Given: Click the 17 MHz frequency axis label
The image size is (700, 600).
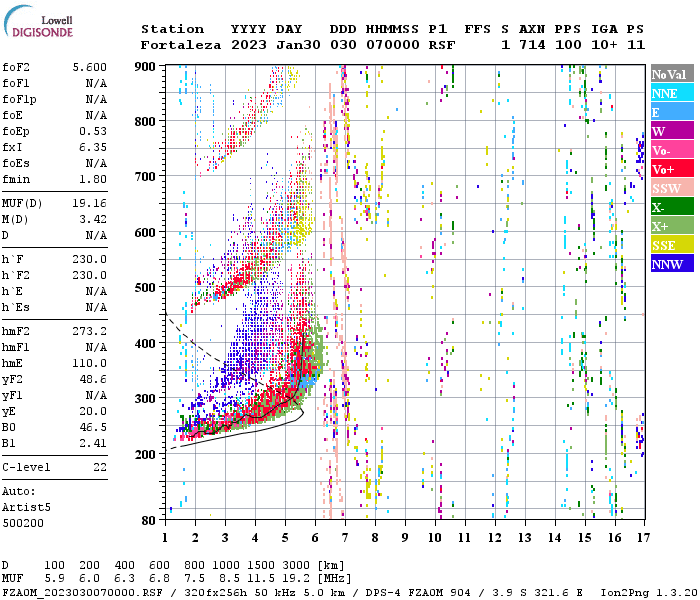Looking at the screenshot, I should point(643,538).
